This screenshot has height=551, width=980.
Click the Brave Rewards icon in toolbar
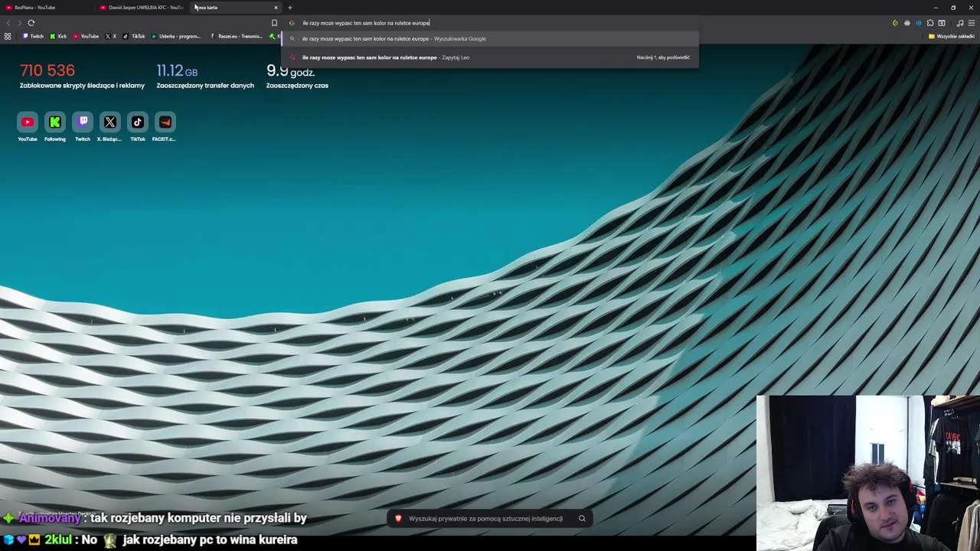[895, 23]
